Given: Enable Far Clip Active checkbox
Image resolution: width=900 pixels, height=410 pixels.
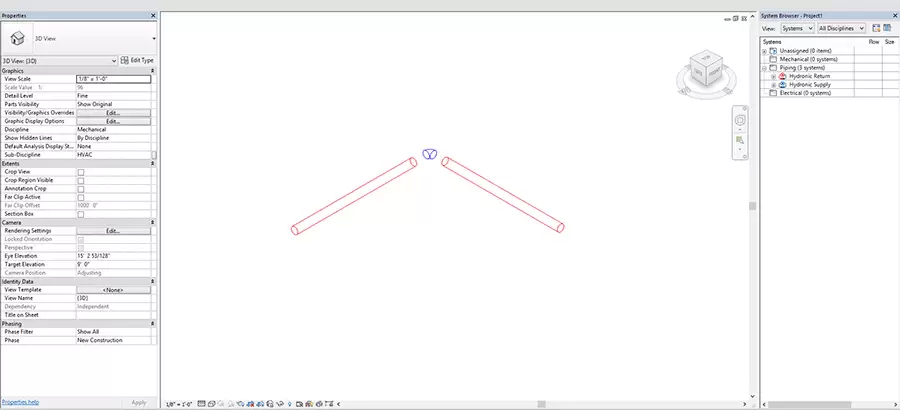Looking at the screenshot, I should [x=81, y=198].
